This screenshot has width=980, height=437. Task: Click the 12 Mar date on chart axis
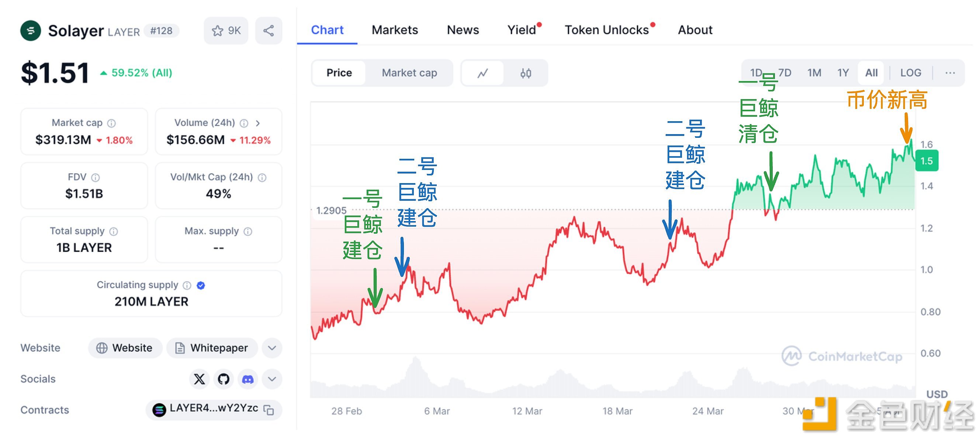click(527, 411)
